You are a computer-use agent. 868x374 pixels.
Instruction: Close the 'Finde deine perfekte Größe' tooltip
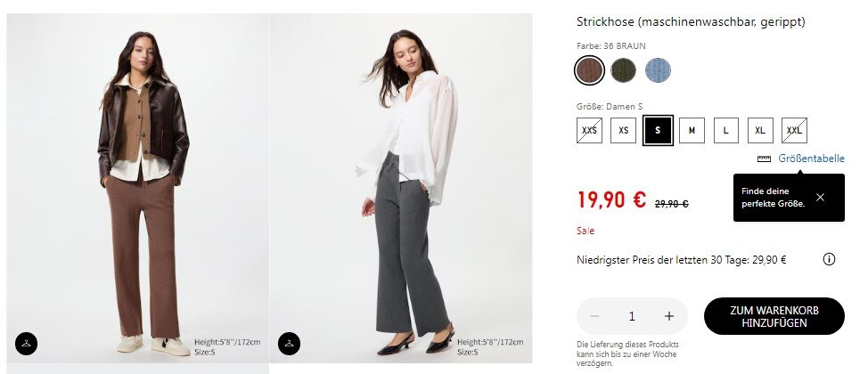[x=820, y=197]
